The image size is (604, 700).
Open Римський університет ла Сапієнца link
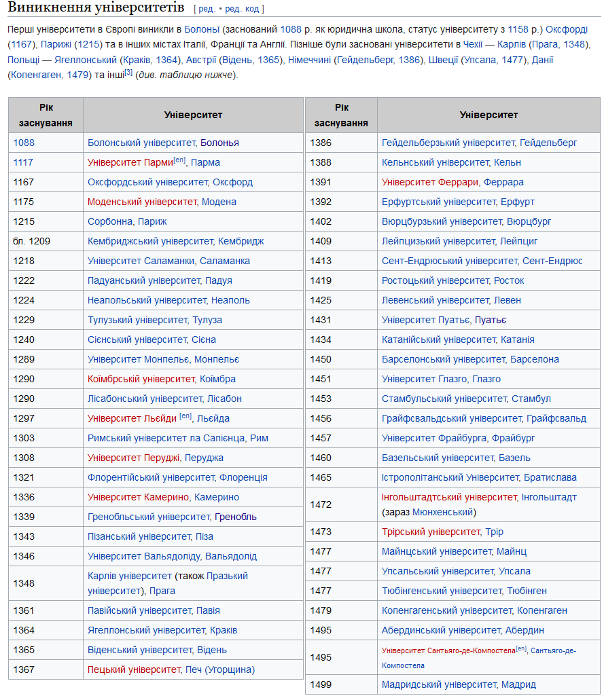(166, 437)
